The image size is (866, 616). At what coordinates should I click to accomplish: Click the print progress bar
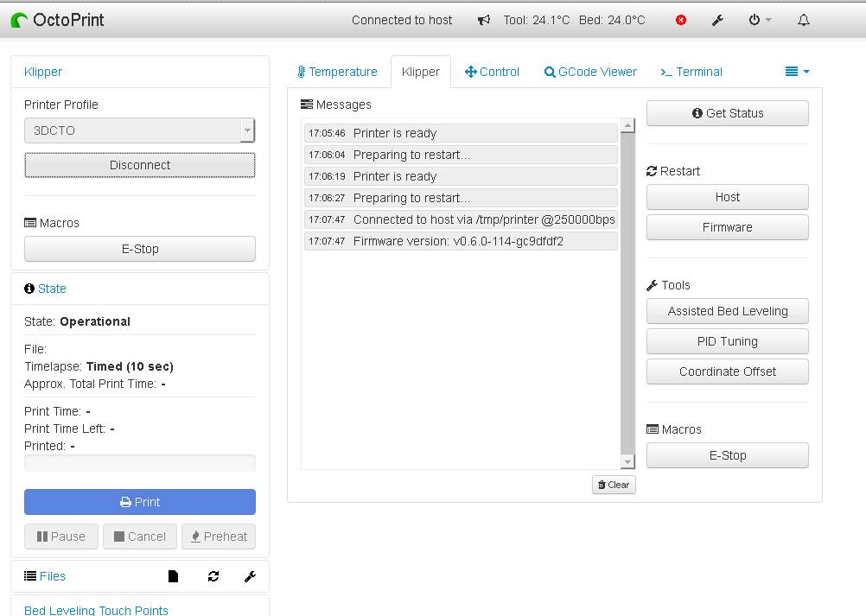(x=140, y=463)
